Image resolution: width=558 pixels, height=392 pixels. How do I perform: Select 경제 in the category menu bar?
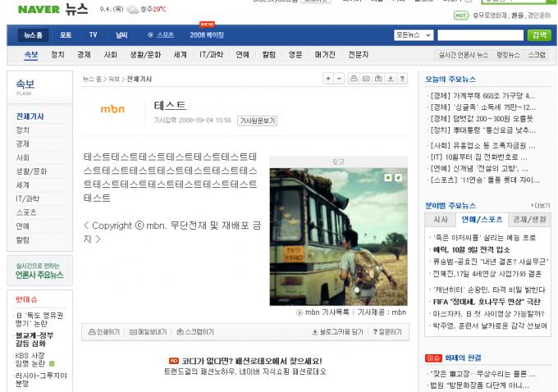(84, 55)
